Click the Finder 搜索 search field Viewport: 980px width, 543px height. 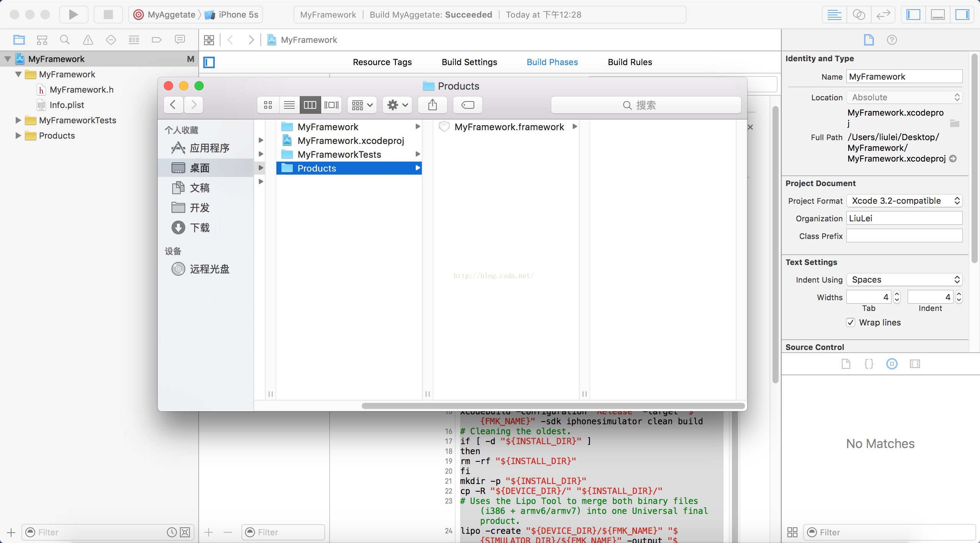click(x=646, y=105)
